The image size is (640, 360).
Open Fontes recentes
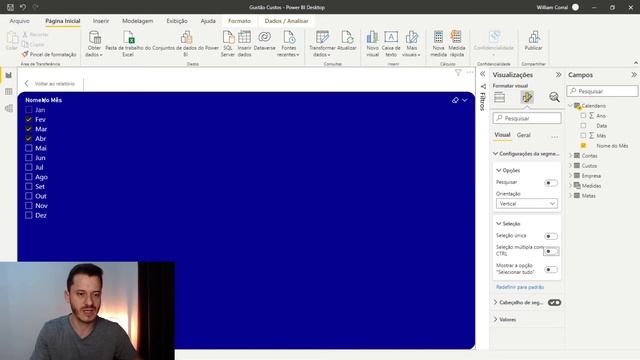(289, 43)
